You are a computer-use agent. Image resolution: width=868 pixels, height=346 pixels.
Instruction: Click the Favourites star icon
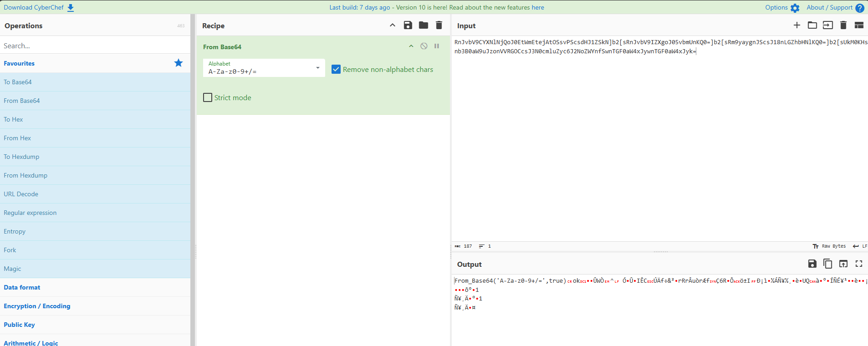[x=179, y=63]
